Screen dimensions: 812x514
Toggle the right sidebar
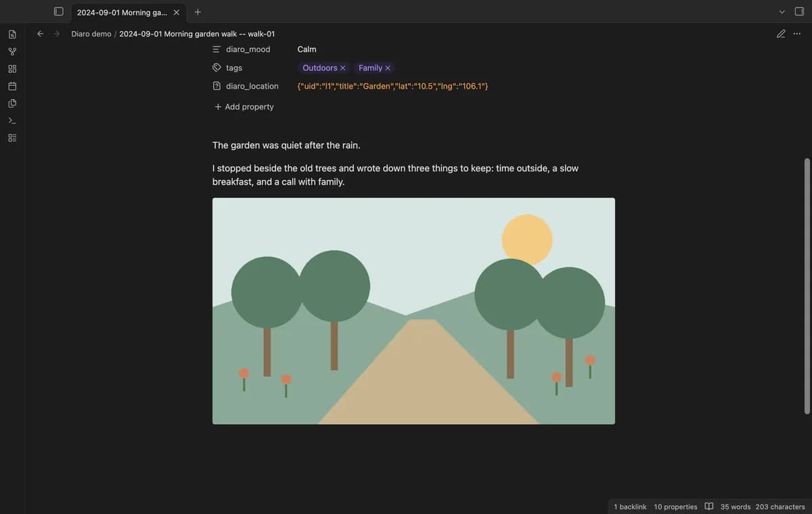[x=799, y=12]
